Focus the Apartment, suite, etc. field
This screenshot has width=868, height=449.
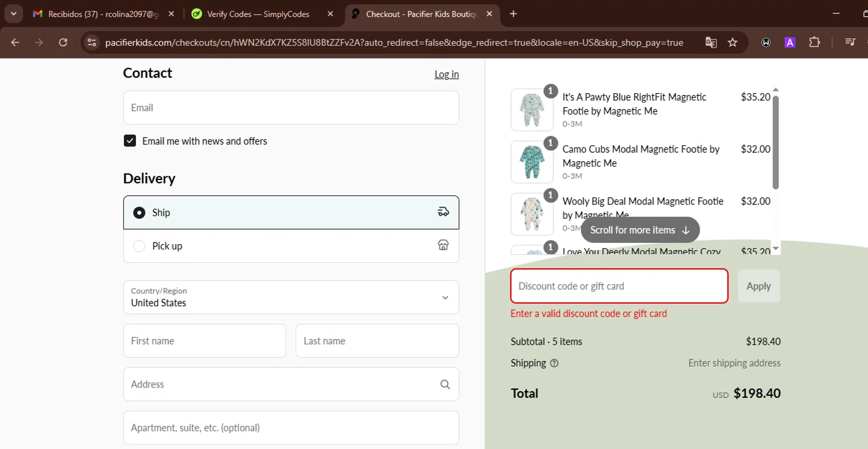[291, 428]
